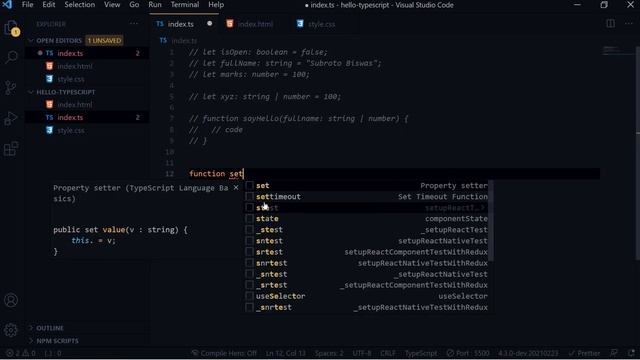Open index.html in HELLO-TYPESCRIPT folder
This screenshot has width=640, height=360.
tap(87, 104)
